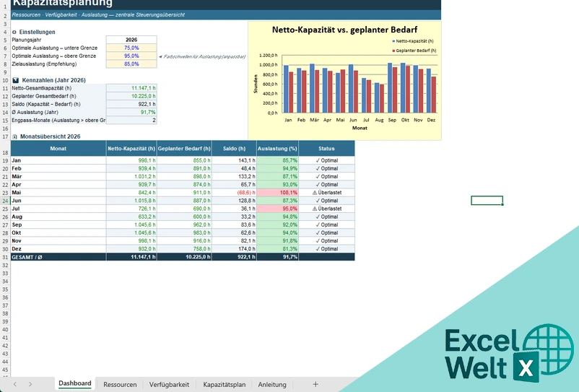
Task: Click the 108,1% Auslastung cell for Mai
Action: 277,192
